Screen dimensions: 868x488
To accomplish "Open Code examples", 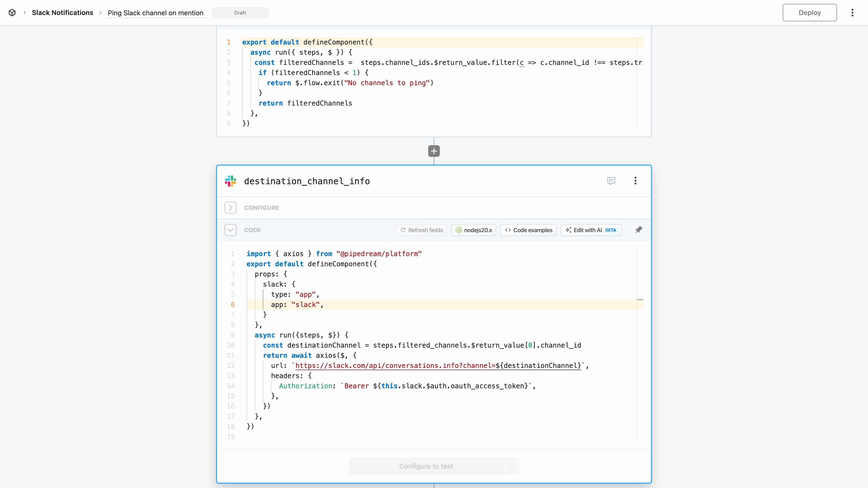I will [528, 230].
